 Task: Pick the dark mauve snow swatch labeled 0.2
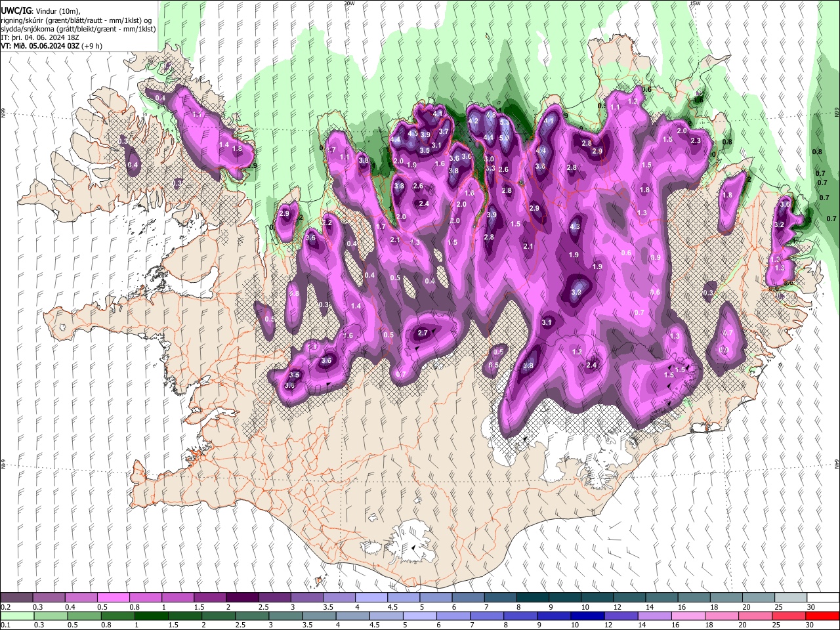(x=16, y=597)
